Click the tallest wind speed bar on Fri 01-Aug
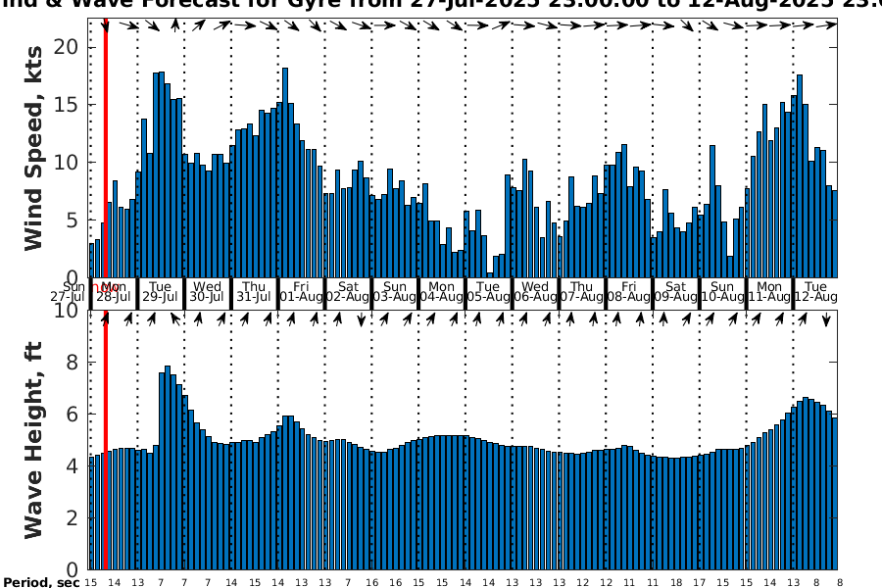The height and width of the screenshot is (588, 882). coord(285,172)
